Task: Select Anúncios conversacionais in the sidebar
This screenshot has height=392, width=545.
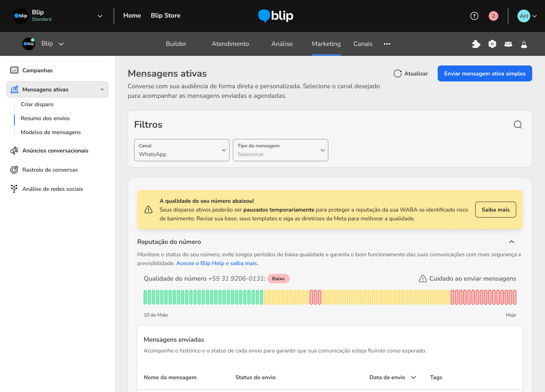Action: tap(55, 150)
